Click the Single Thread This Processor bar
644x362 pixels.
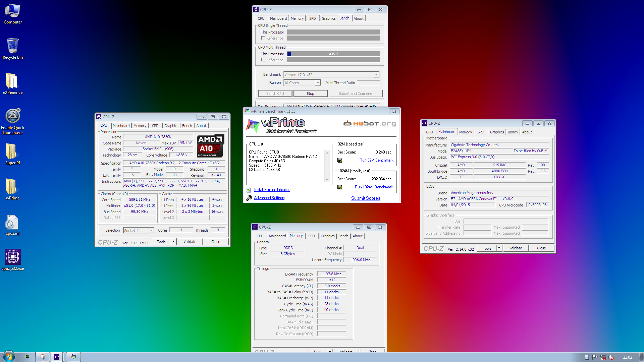point(333,32)
